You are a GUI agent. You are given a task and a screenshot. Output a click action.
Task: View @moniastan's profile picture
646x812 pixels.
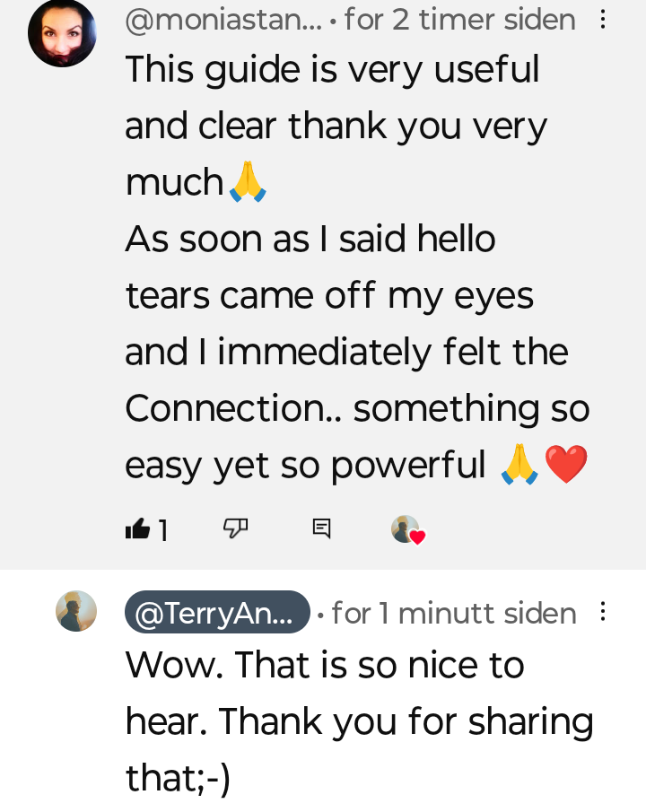click(x=62, y=33)
